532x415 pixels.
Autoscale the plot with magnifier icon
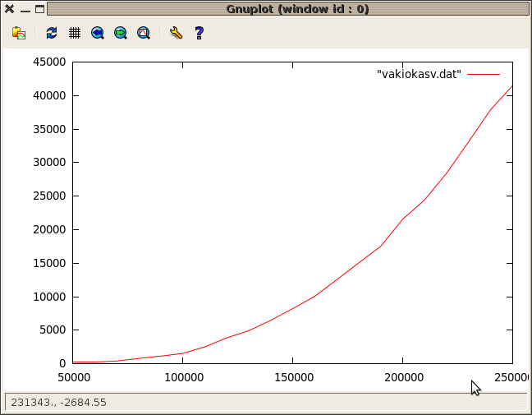(x=144, y=33)
